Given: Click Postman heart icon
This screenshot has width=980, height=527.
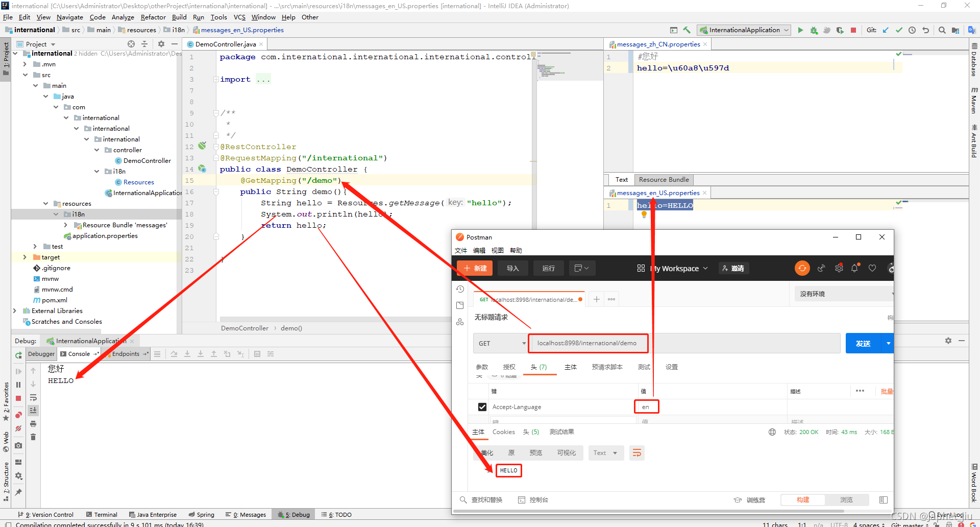Looking at the screenshot, I should click(872, 268).
